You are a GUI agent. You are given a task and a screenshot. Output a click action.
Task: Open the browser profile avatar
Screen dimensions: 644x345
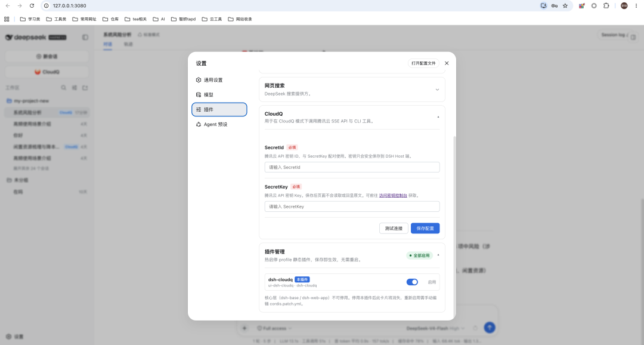point(624,6)
